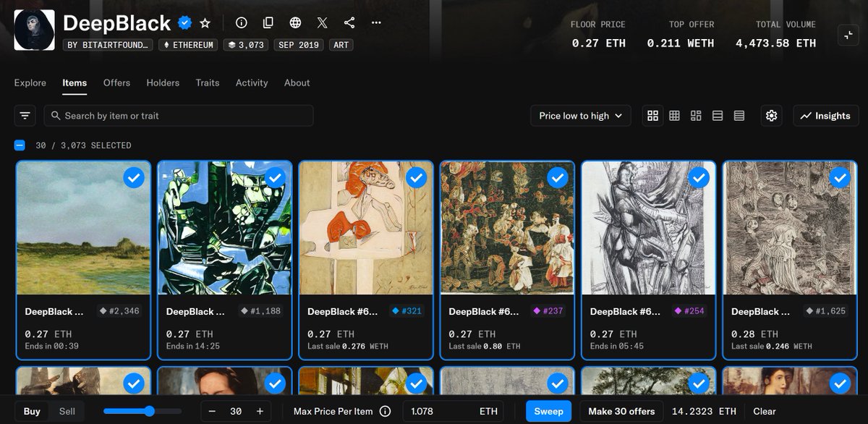This screenshot has height=424, width=868.
Task: Share the DeepBlack collection
Action: point(349,23)
